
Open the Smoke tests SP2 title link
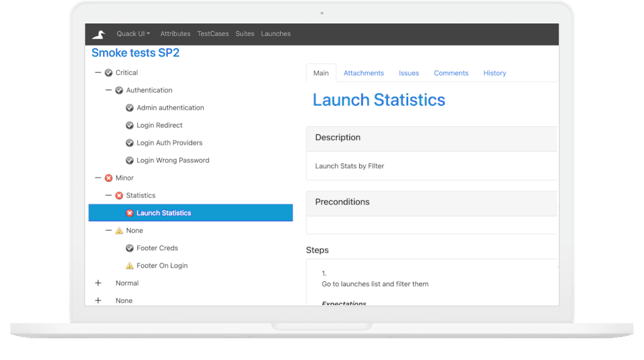pyautogui.click(x=136, y=53)
